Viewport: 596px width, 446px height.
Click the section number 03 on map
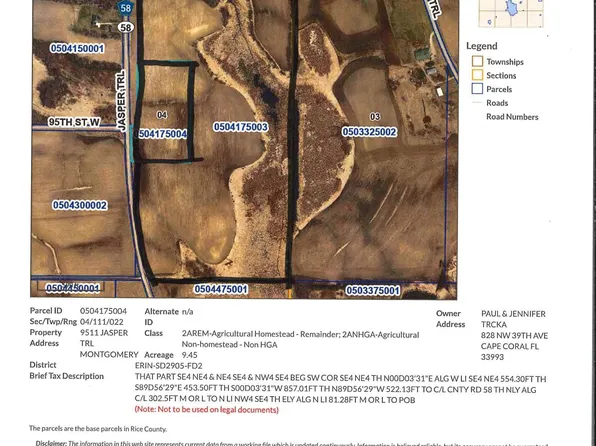click(375, 116)
